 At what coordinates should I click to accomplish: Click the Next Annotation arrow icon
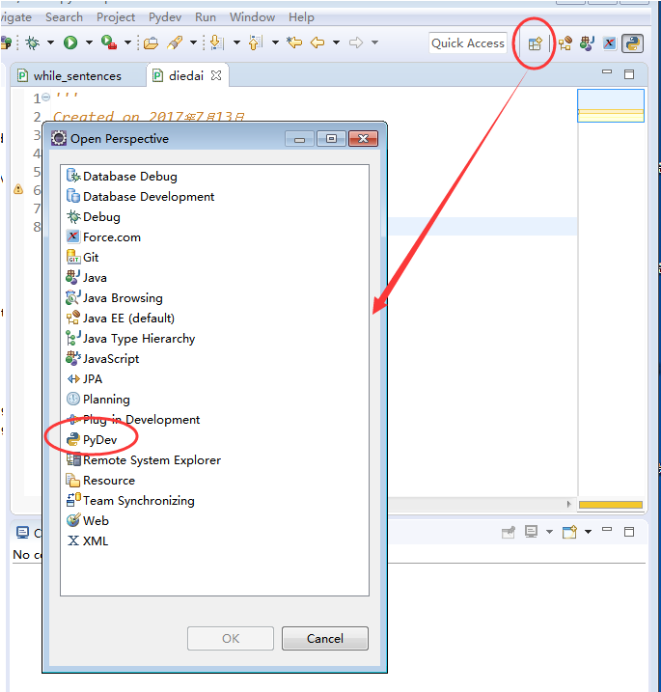217,43
